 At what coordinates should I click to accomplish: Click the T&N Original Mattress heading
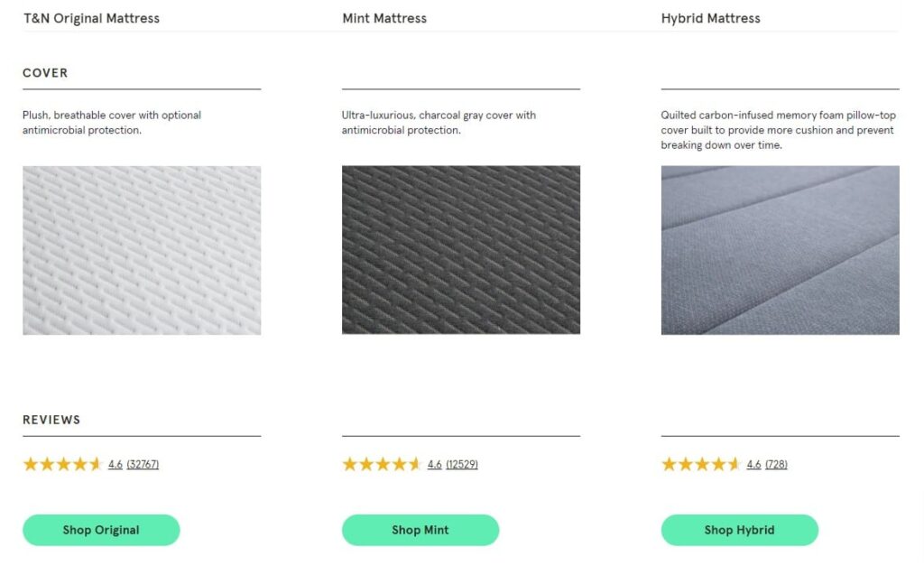click(91, 18)
